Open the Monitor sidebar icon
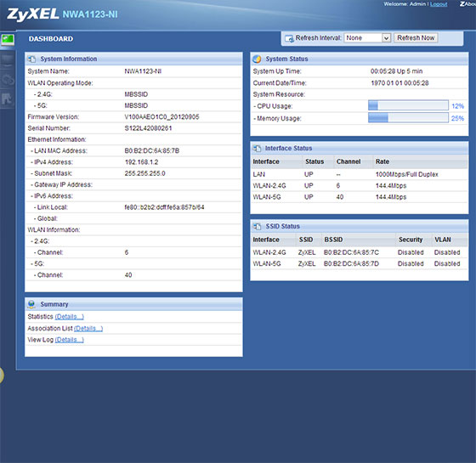Image resolution: width=476 pixels, height=463 pixels. click(x=8, y=60)
